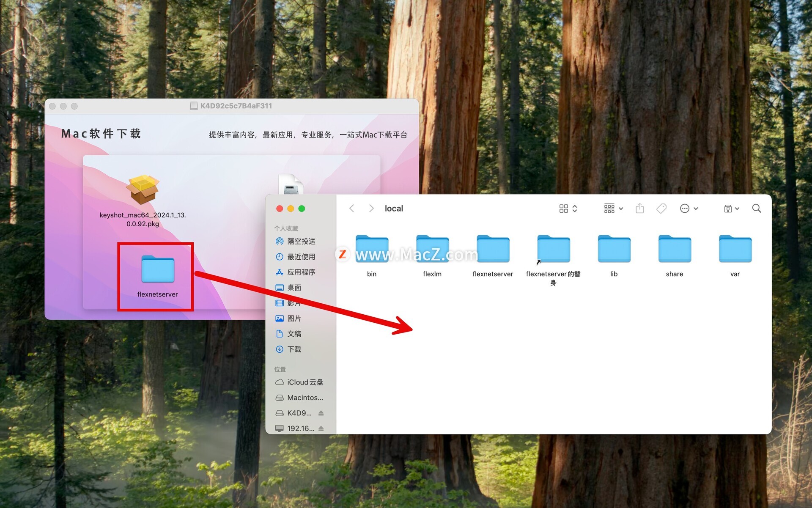Go forward in Finder navigation
Image resolution: width=812 pixels, height=508 pixels.
[371, 208]
